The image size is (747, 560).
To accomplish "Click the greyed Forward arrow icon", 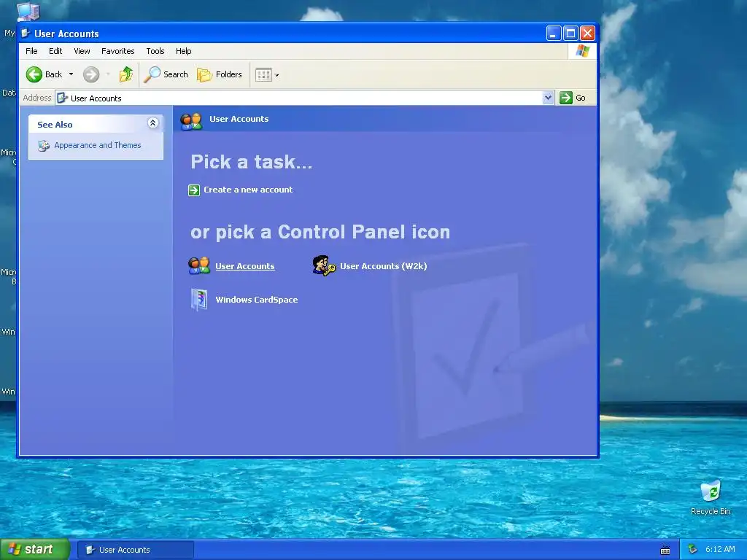I will [x=91, y=74].
